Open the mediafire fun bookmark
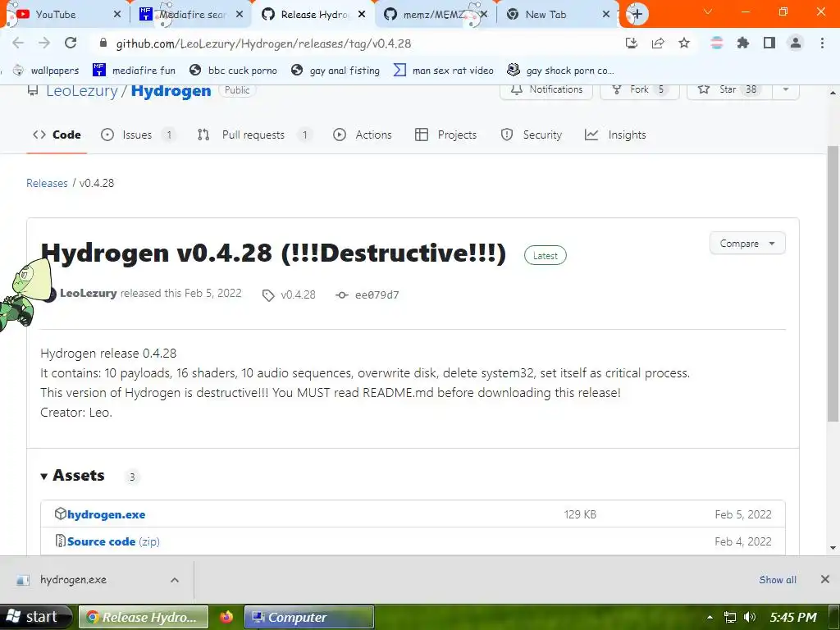Viewport: 840px width, 630px height. coord(134,71)
